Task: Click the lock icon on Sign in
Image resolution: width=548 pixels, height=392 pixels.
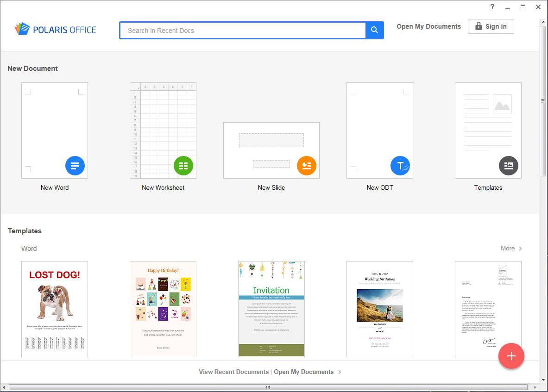Action: coord(479,26)
